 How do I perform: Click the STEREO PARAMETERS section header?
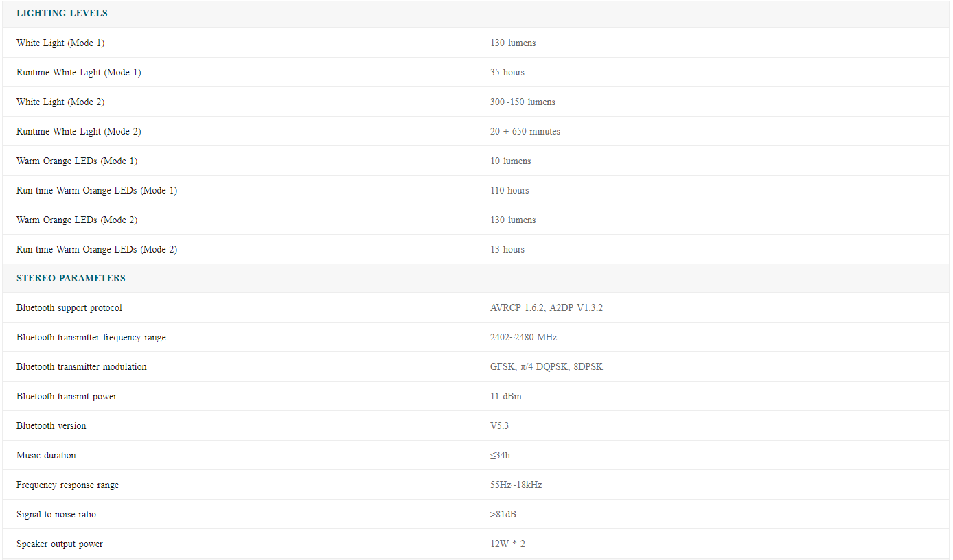click(x=71, y=279)
